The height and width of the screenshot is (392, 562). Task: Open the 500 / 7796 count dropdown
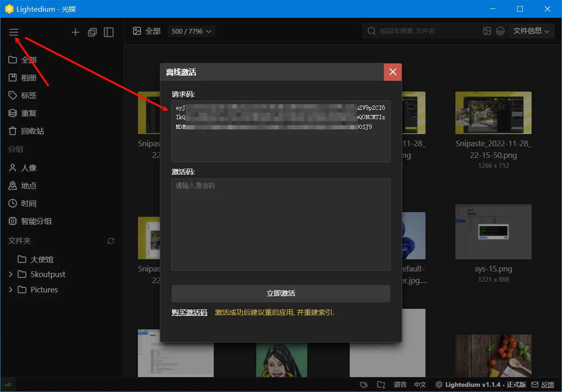pos(191,31)
